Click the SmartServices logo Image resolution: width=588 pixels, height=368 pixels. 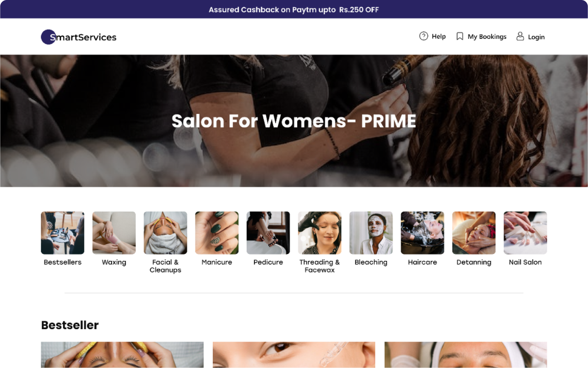tap(79, 37)
